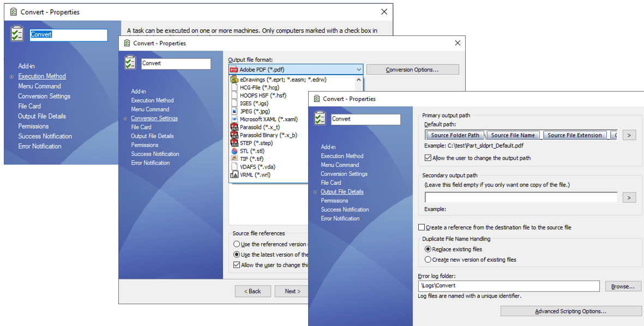Screen dimensions: 644x326
Task: Click the Source File Extension token
Action: (x=575, y=135)
